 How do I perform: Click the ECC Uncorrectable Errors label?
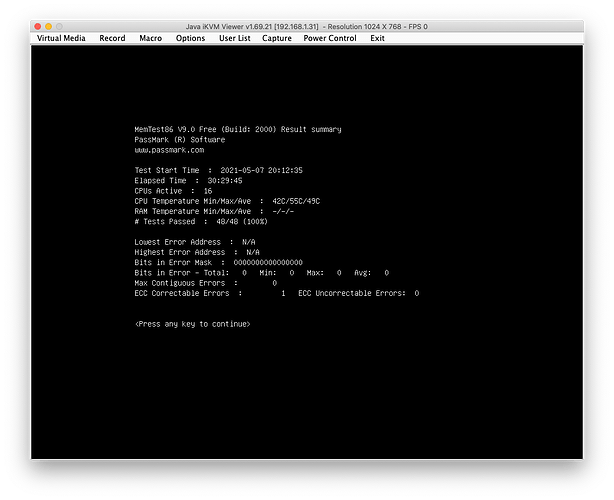(x=352, y=293)
